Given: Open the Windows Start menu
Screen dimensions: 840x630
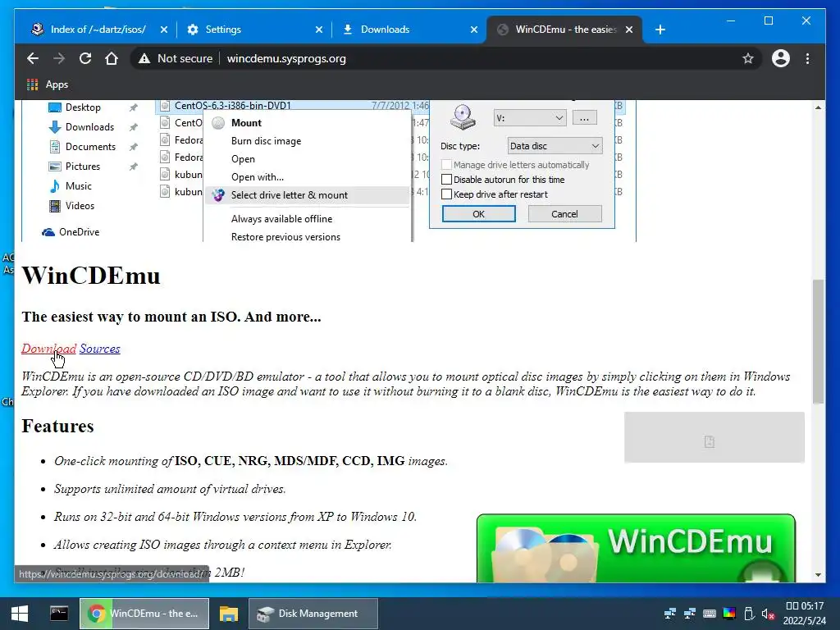Looking at the screenshot, I should point(20,614).
